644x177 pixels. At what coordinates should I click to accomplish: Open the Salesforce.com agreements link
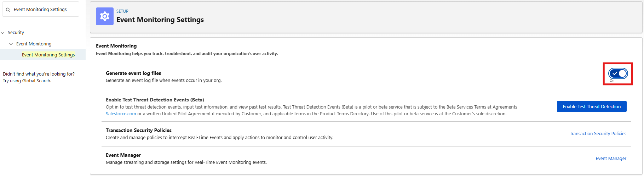[121, 114]
